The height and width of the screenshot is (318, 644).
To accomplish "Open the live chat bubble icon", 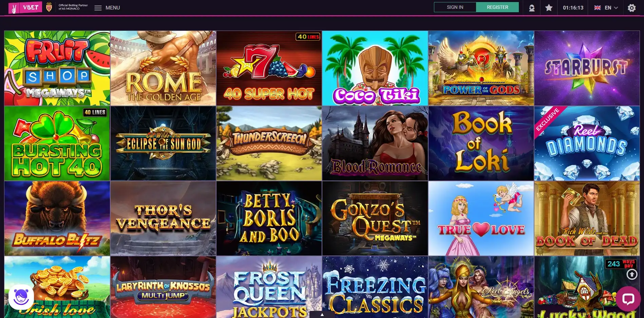I will (x=628, y=299).
